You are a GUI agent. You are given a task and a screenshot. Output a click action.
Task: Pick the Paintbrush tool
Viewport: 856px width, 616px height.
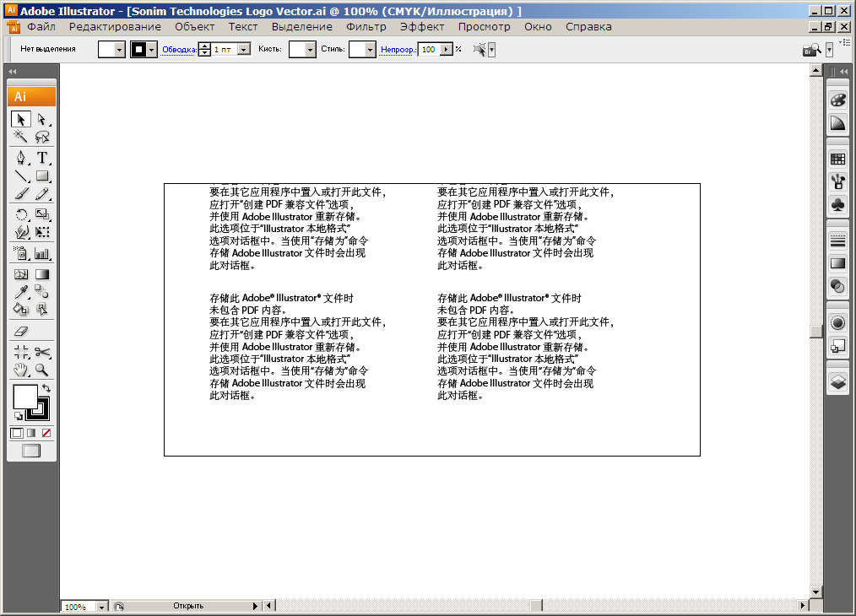(21, 194)
